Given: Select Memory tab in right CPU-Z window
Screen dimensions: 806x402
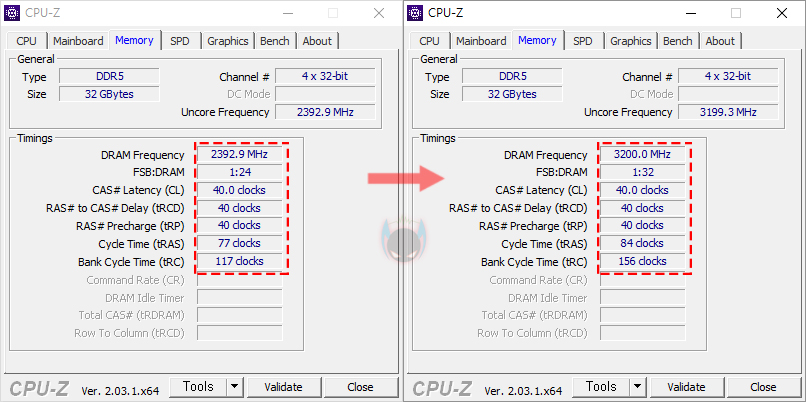Looking at the screenshot, I should point(537,40).
